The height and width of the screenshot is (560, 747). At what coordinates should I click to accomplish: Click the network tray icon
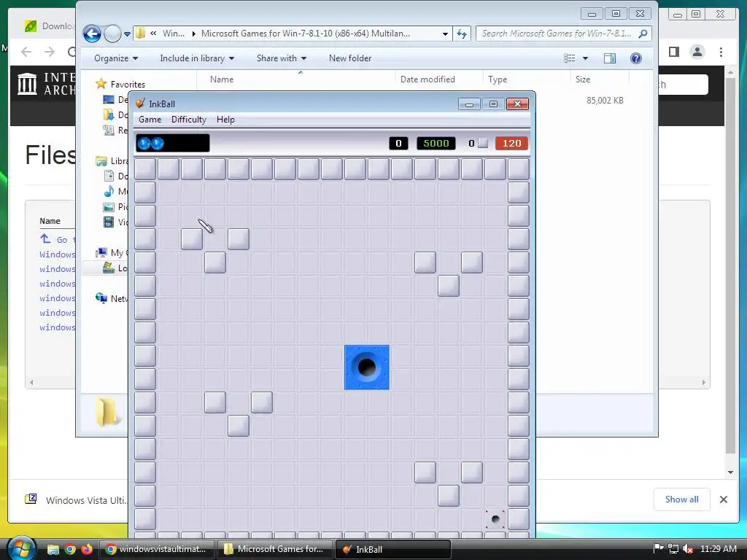coord(673,548)
